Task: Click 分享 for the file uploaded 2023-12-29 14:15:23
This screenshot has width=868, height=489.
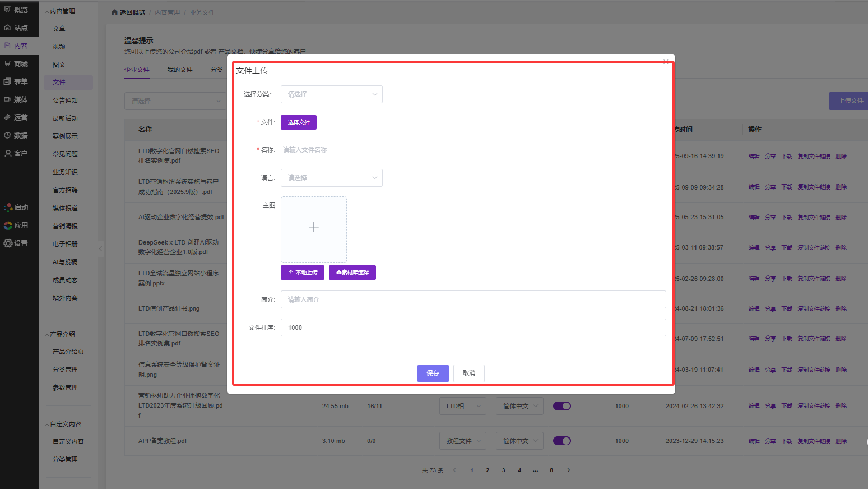Action: (x=770, y=441)
